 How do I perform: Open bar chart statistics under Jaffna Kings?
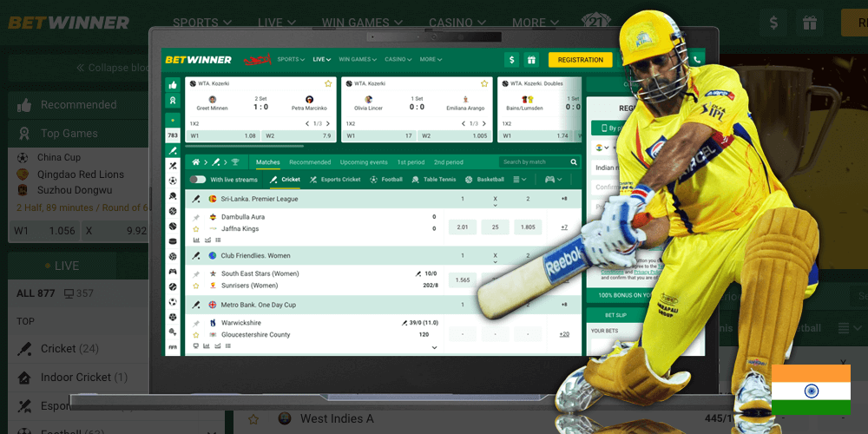196,240
